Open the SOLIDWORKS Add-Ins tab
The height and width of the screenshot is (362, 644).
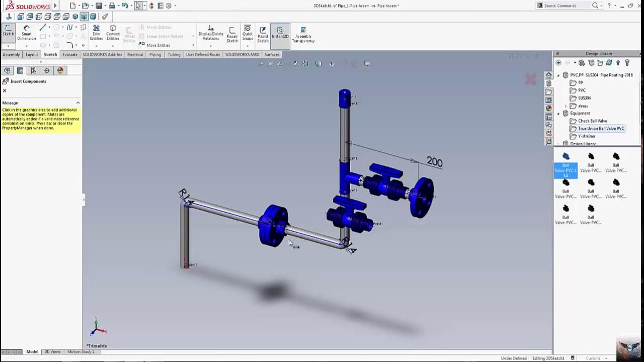[102, 54]
